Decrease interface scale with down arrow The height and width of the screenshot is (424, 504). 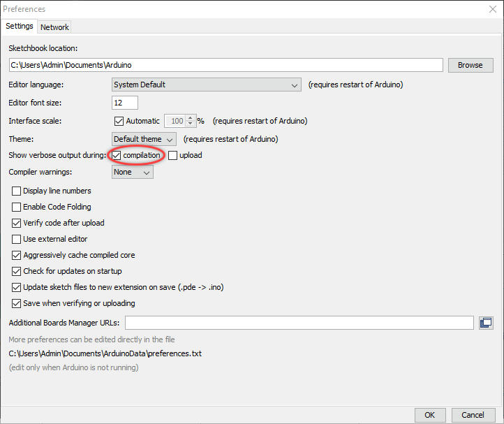click(x=191, y=124)
